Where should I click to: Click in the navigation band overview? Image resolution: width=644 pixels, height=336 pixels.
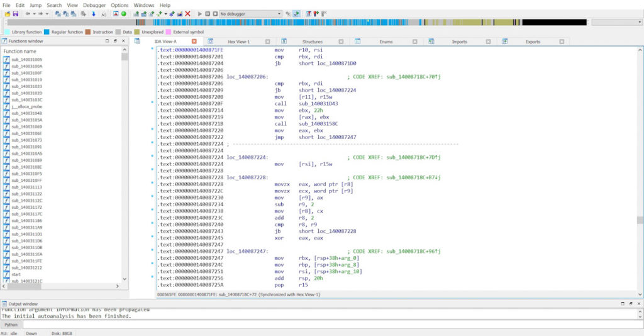click(296, 22)
